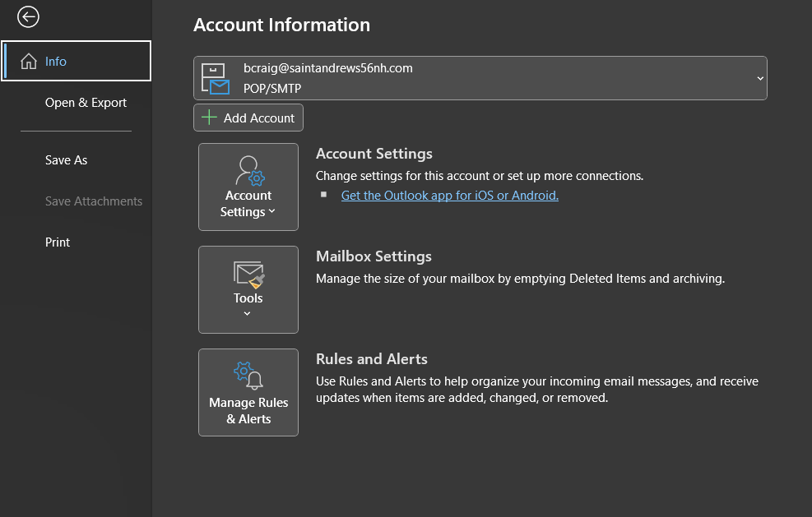Expand the Tools dropdown chevron
Viewport: 812px width, 517px height.
[248, 313]
